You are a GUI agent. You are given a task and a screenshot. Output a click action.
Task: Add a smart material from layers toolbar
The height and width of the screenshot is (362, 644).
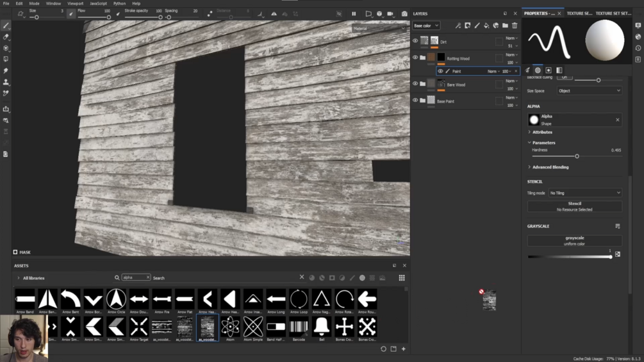(496, 26)
